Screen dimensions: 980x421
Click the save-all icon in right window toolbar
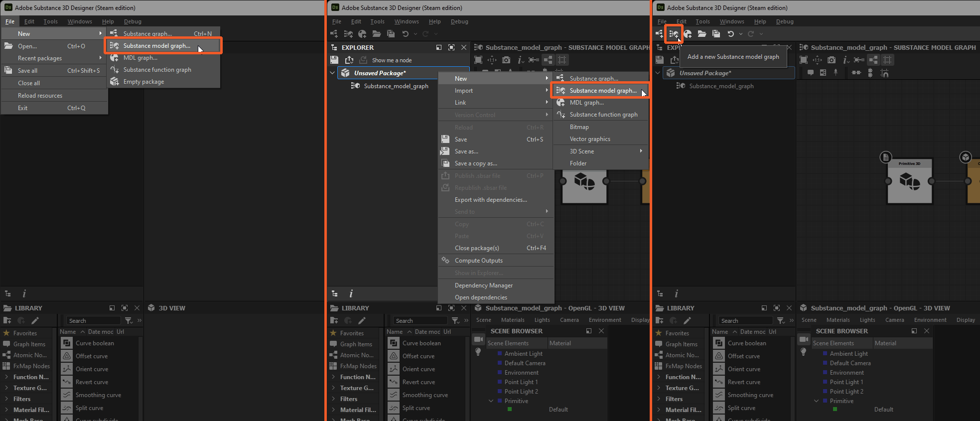[x=716, y=34]
